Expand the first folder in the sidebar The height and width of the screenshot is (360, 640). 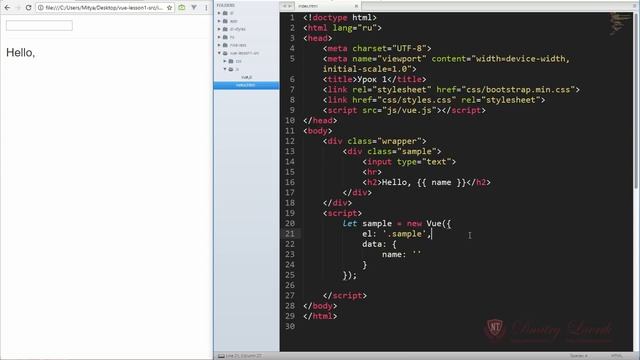click(x=219, y=13)
